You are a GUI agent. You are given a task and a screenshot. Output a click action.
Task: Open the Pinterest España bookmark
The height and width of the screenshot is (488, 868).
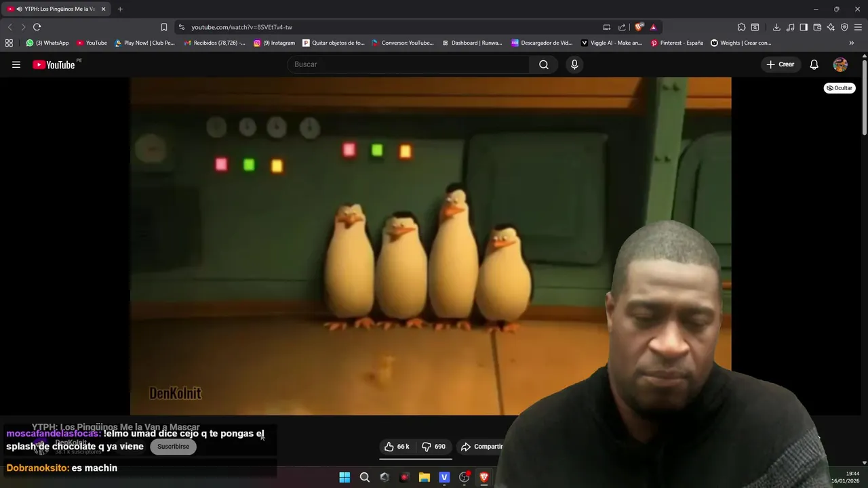coord(677,43)
